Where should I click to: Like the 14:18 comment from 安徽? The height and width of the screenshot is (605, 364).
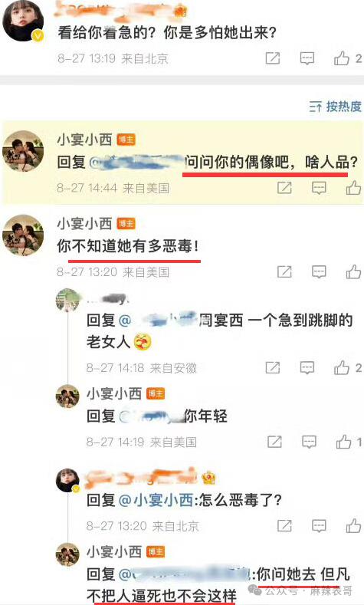click(x=347, y=368)
